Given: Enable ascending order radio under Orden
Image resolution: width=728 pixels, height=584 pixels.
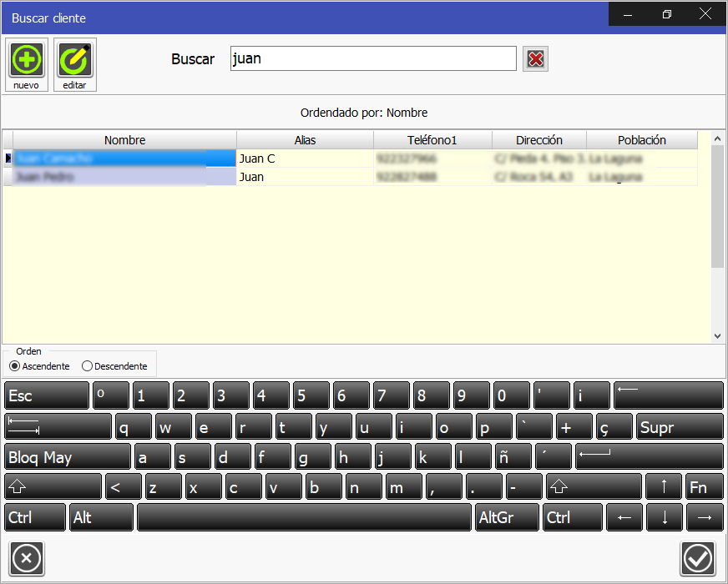Looking at the screenshot, I should point(14,366).
